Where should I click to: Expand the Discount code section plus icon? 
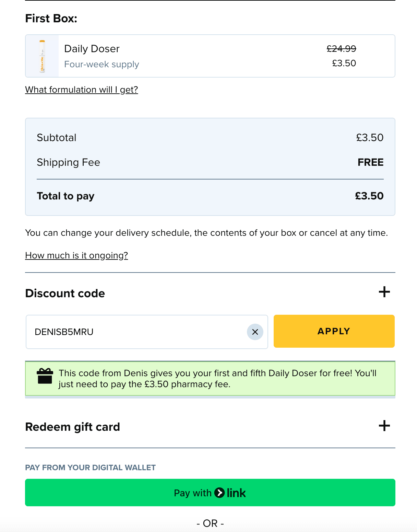click(x=384, y=292)
